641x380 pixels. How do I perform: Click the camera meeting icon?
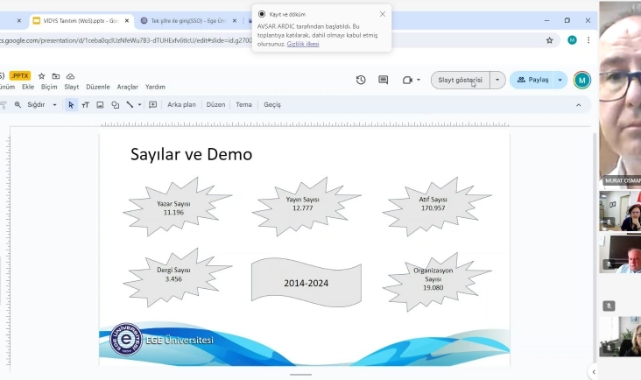407,80
